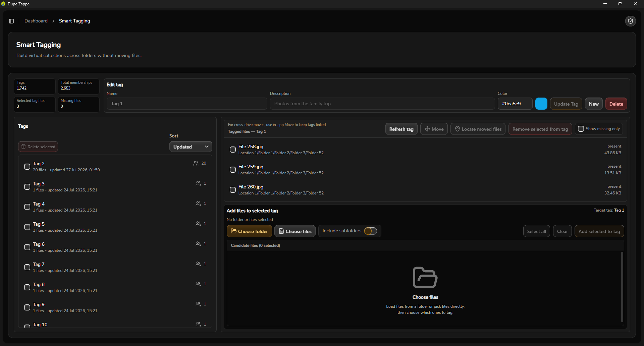Open the shield protection icon
The height and width of the screenshot is (346, 644).
[631, 21]
